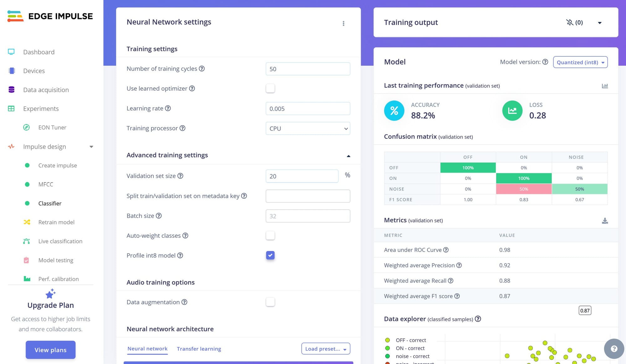Open the Classifier sidebar item
Image resolution: width=626 pixels, height=364 pixels.
pos(50,203)
